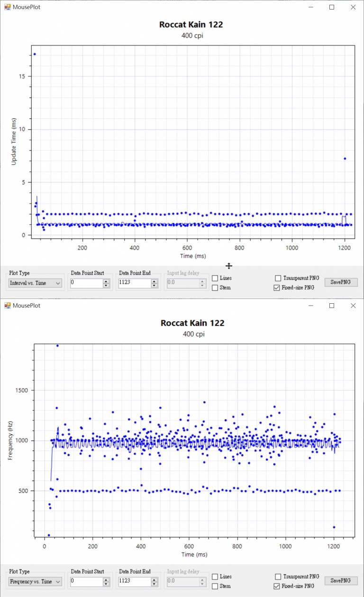Enable Stem checkbox in Interval vs. Time window
This screenshot has width=364, height=597.
click(x=215, y=288)
